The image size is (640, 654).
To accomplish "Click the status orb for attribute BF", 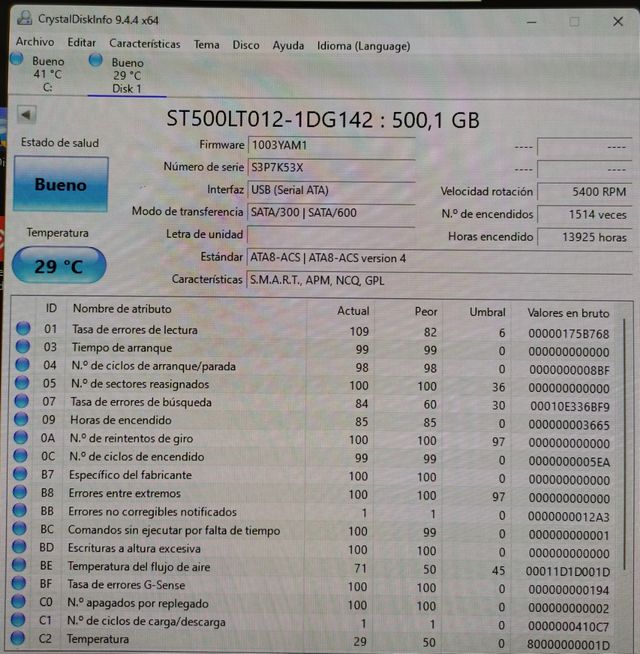I will coord(18,583).
